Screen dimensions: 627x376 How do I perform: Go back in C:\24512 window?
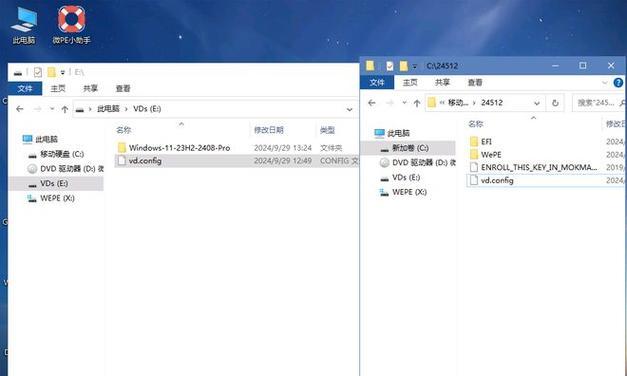coord(372,103)
